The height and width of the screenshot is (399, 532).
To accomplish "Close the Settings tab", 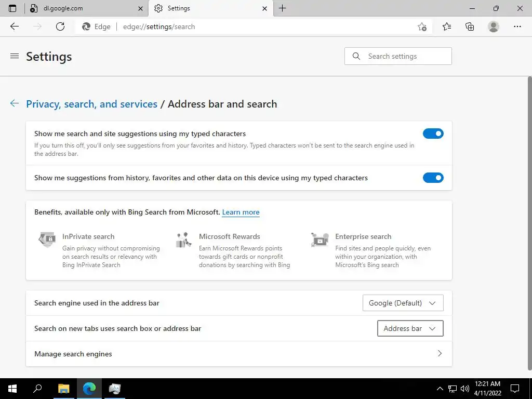I will (264, 8).
